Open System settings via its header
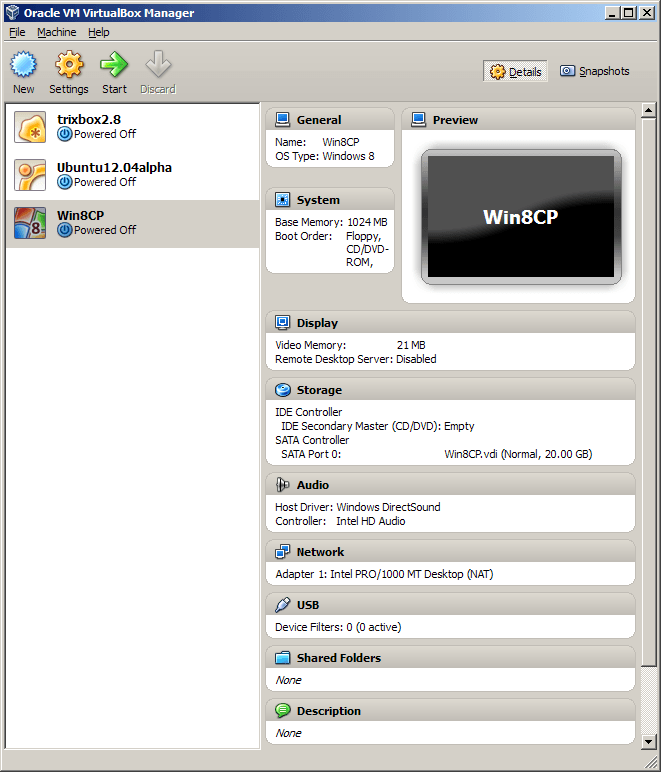The image size is (661, 772). coord(318,200)
